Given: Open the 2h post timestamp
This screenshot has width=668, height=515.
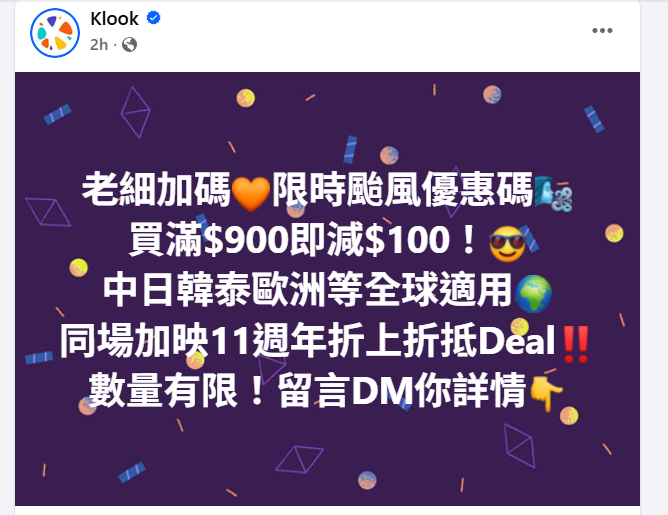Looking at the screenshot, I should tap(99, 45).
